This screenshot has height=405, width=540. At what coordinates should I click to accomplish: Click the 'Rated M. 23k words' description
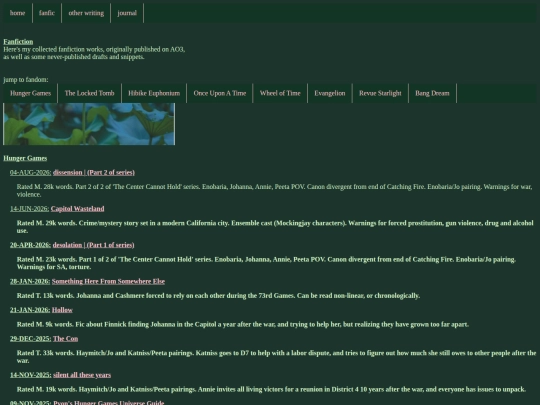[x=266, y=263]
